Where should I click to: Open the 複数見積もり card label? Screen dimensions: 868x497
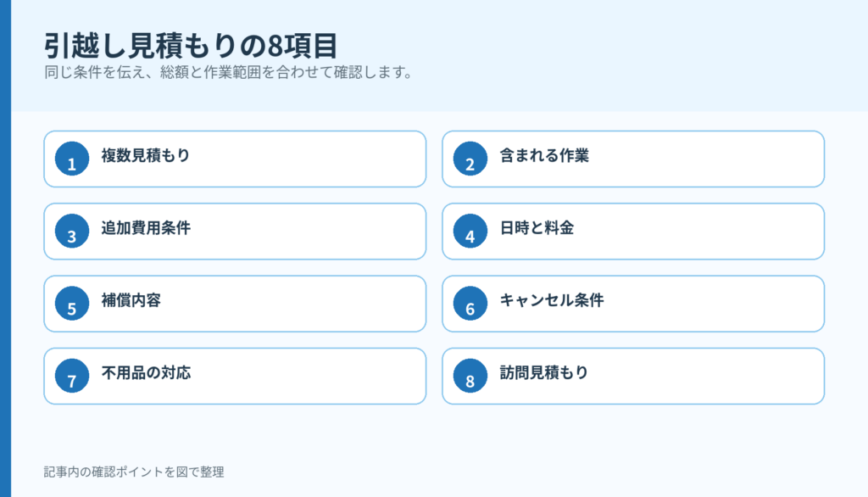pyautogui.click(x=146, y=156)
